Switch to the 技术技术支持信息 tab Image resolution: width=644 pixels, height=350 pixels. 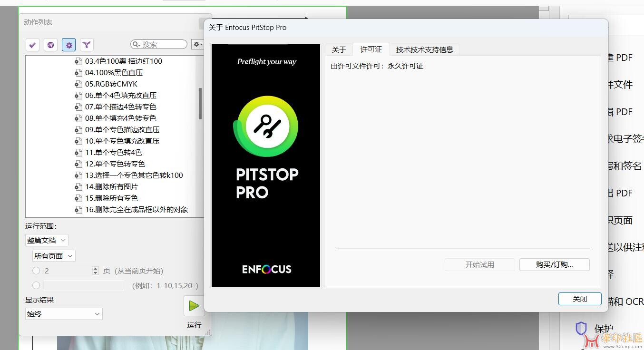pos(425,49)
